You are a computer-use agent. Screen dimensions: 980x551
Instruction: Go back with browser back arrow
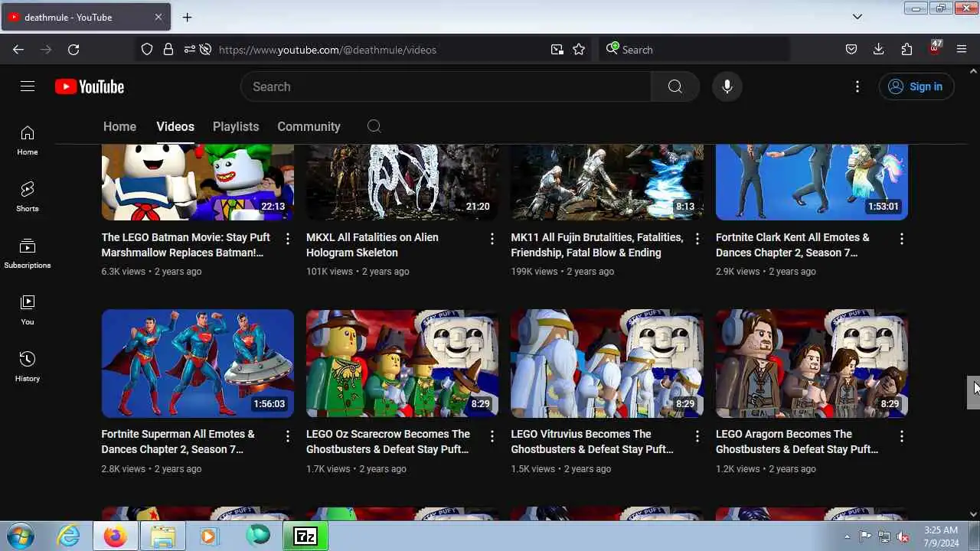tap(18, 49)
